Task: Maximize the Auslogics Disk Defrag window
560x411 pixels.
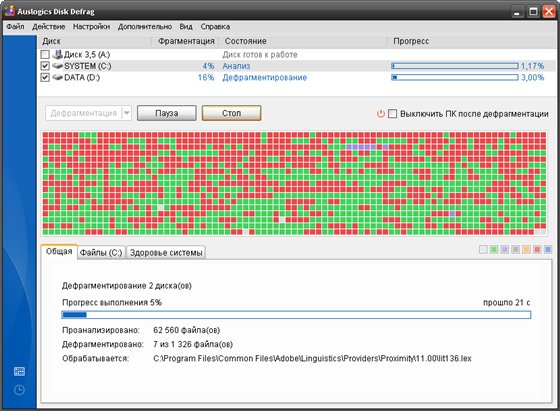Action: point(533,12)
